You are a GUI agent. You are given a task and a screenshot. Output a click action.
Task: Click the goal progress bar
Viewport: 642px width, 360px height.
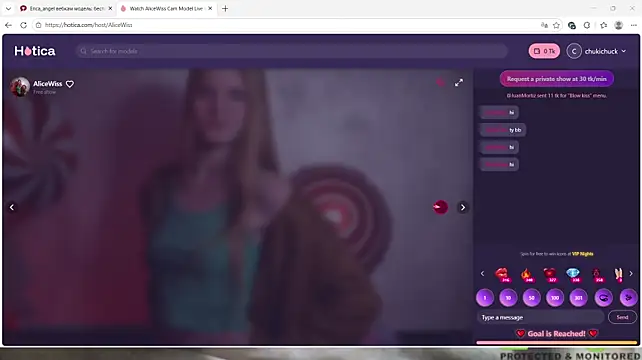[x=557, y=342]
